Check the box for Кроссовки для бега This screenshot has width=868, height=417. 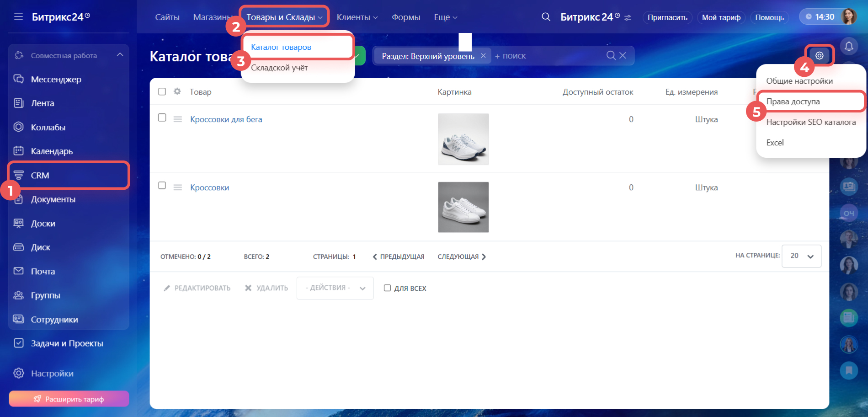pyautogui.click(x=162, y=118)
